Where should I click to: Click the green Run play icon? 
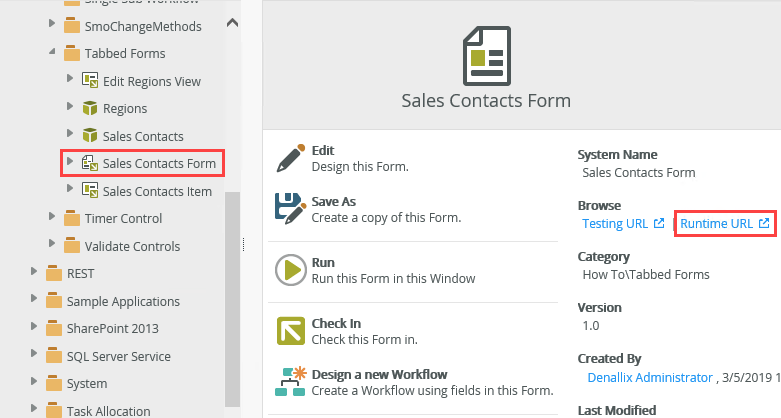point(290,270)
